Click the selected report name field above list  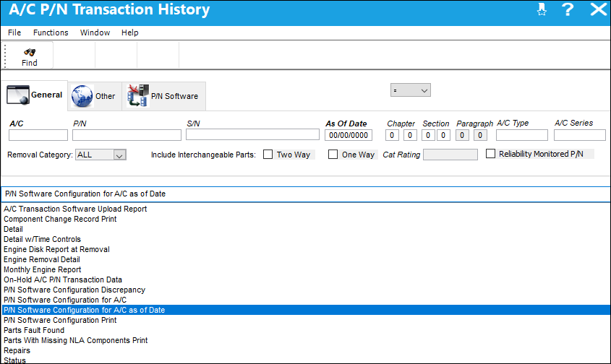click(305, 194)
